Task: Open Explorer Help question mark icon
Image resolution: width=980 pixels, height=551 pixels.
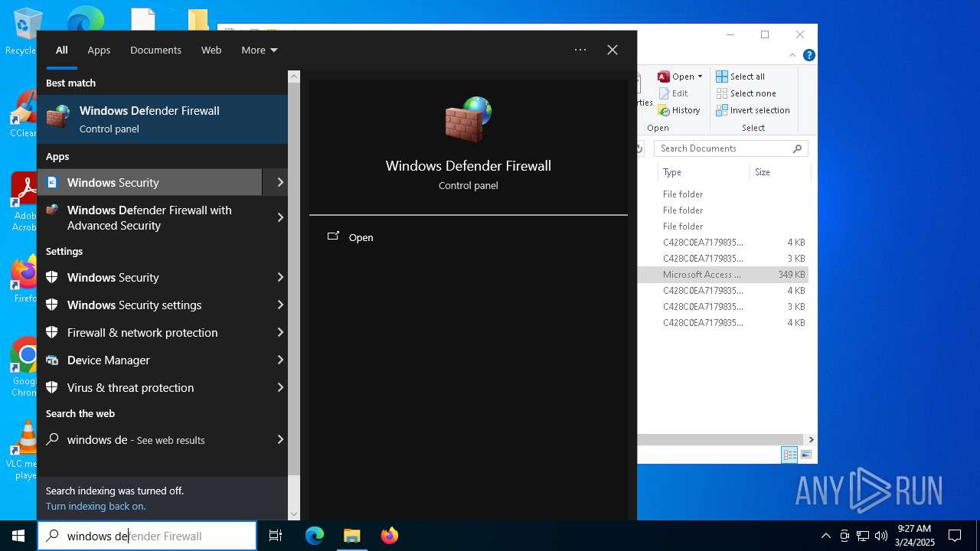Action: pos(809,55)
